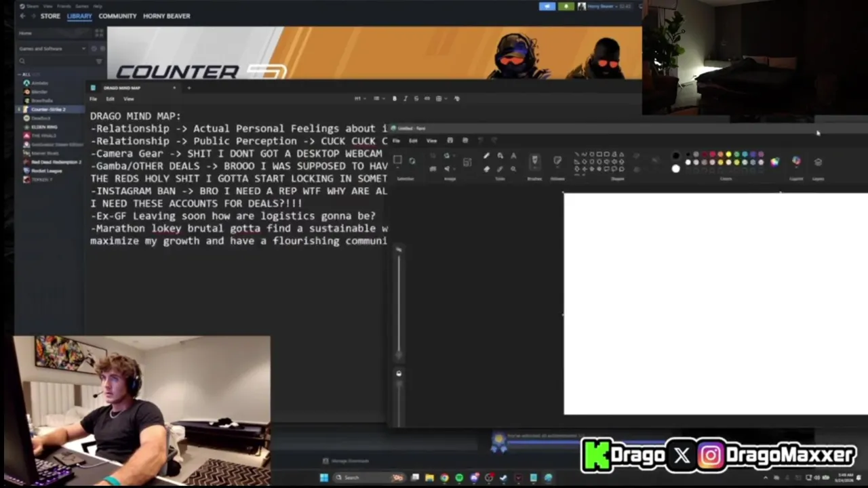Click the rectangular Selection tool in Paint
Screen dimensions: 868x488
click(x=398, y=161)
